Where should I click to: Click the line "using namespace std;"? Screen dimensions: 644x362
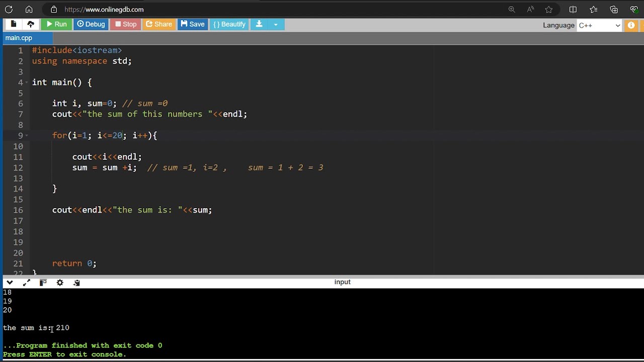click(82, 61)
